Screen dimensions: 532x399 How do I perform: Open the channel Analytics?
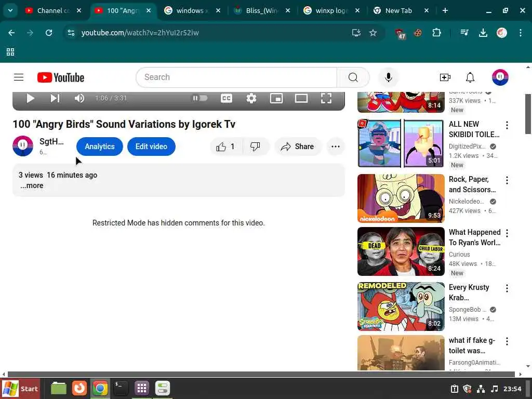[99, 147]
